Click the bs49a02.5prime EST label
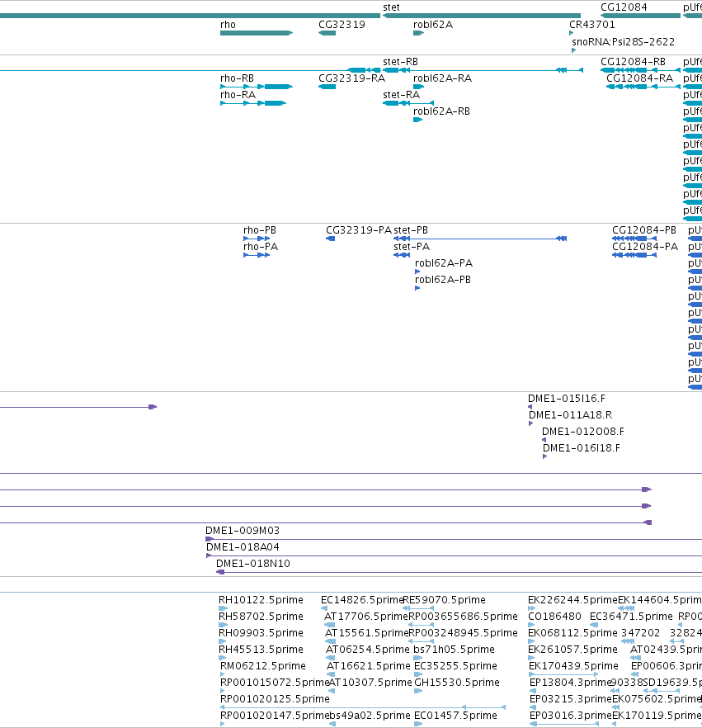 [370, 716]
